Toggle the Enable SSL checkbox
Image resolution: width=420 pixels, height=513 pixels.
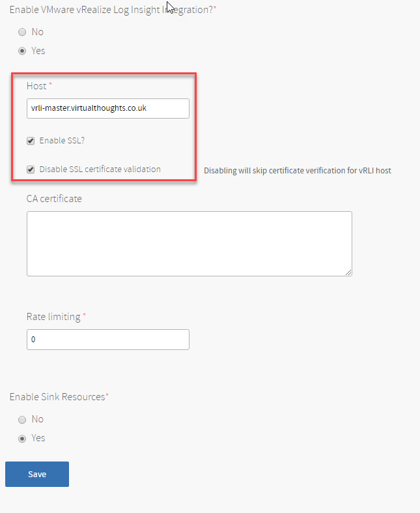click(31, 141)
